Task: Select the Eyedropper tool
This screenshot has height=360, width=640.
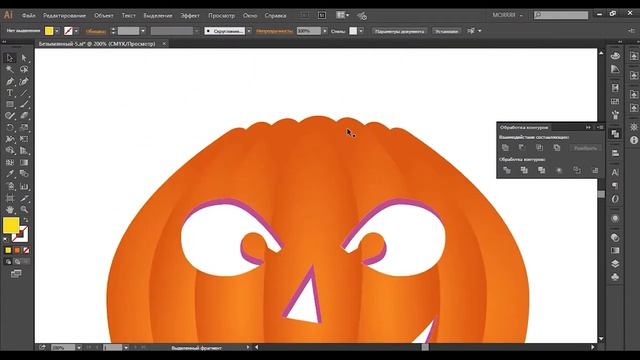Action: coord(10,174)
